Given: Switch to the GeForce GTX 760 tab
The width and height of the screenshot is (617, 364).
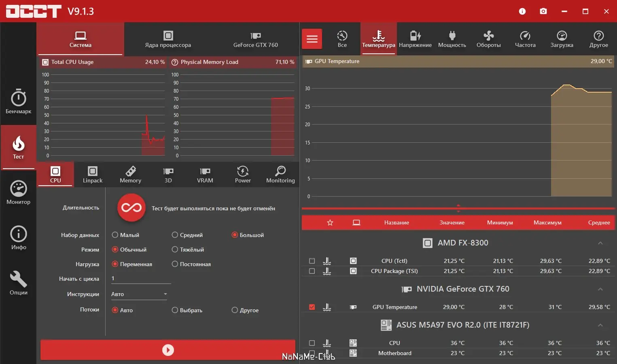Looking at the screenshot, I should (x=256, y=39).
